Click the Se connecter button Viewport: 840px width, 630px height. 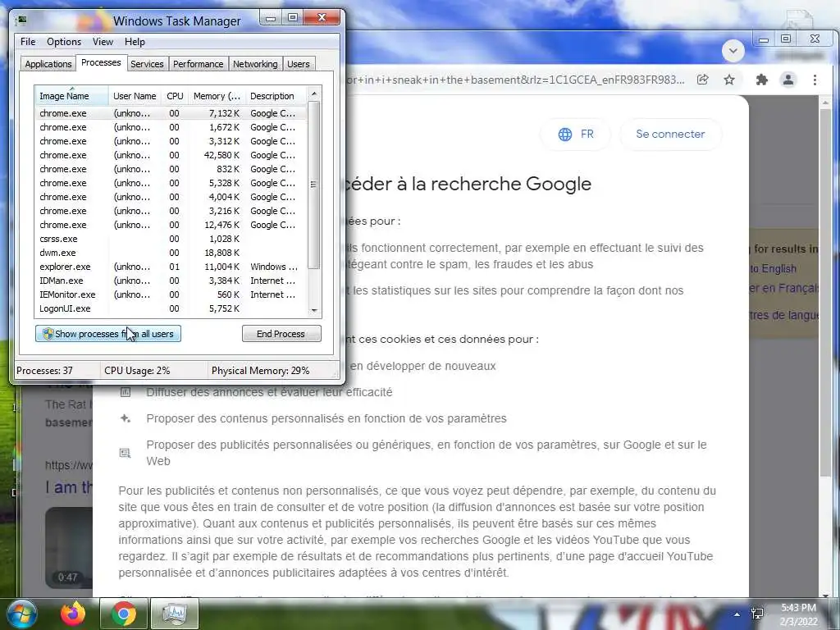(x=671, y=134)
